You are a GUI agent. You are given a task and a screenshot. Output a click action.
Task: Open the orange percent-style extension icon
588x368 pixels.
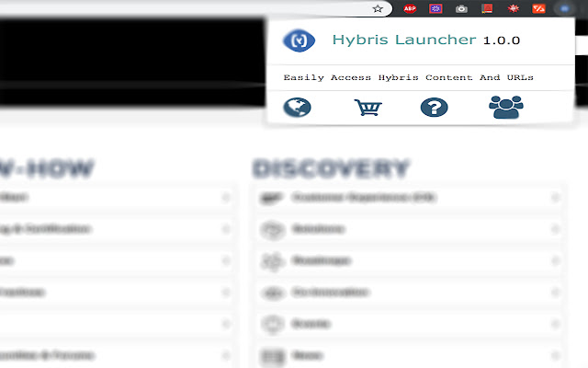[x=539, y=8]
